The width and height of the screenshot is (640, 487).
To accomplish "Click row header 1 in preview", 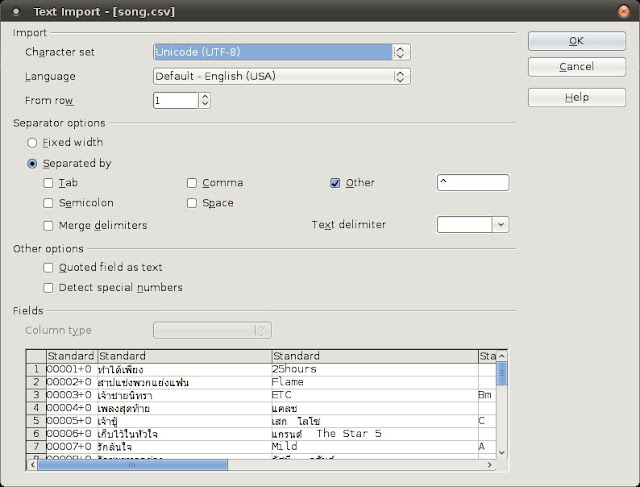I will [x=36, y=369].
